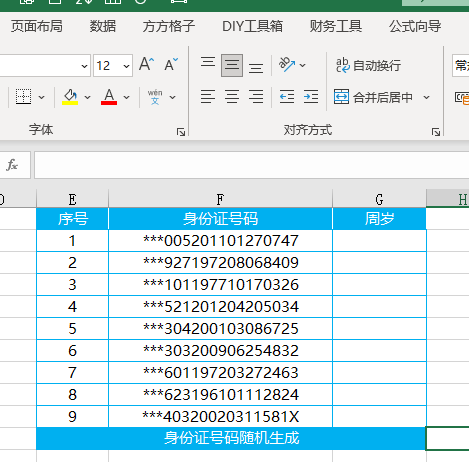Open the 方方格子 tab
The width and height of the screenshot is (469, 462).
click(x=169, y=26)
